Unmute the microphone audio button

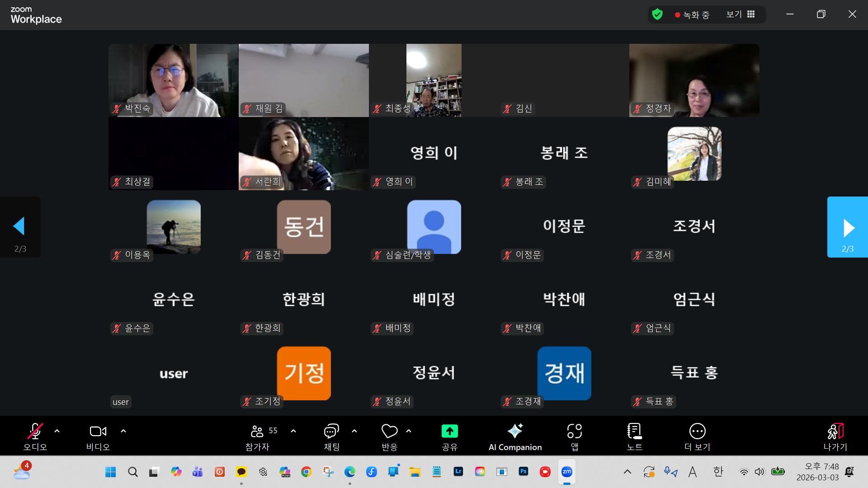coord(35,432)
